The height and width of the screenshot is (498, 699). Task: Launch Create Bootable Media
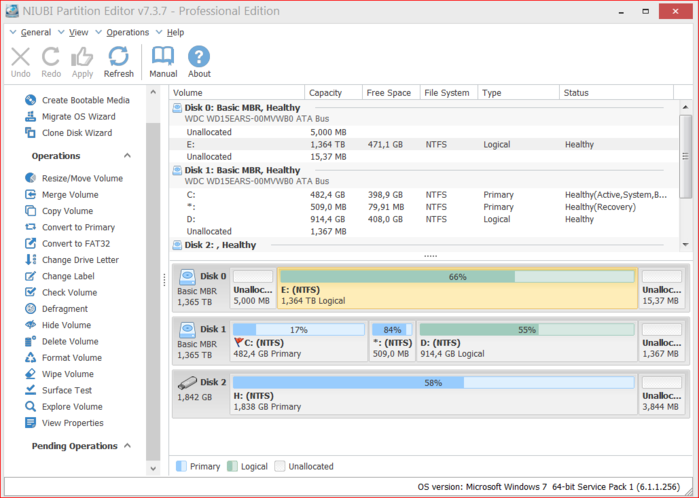[77, 100]
